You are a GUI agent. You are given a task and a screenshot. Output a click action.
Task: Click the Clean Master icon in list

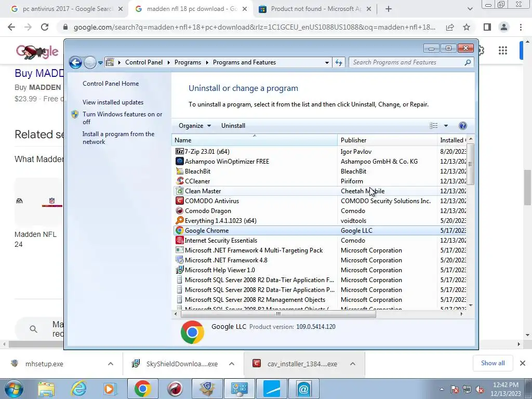pos(179,191)
